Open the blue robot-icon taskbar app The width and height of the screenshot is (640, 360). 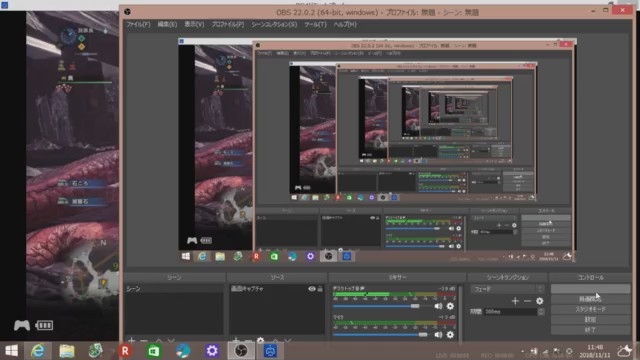coord(270,351)
